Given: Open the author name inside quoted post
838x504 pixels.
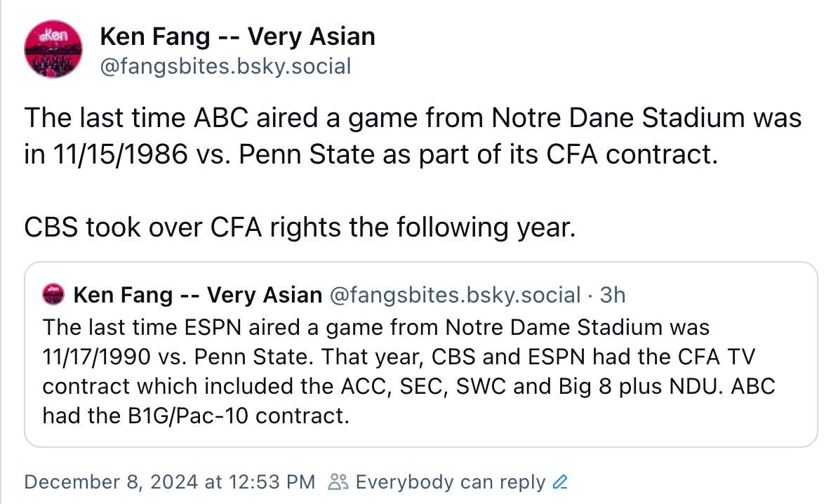Looking at the screenshot, I should 198,295.
